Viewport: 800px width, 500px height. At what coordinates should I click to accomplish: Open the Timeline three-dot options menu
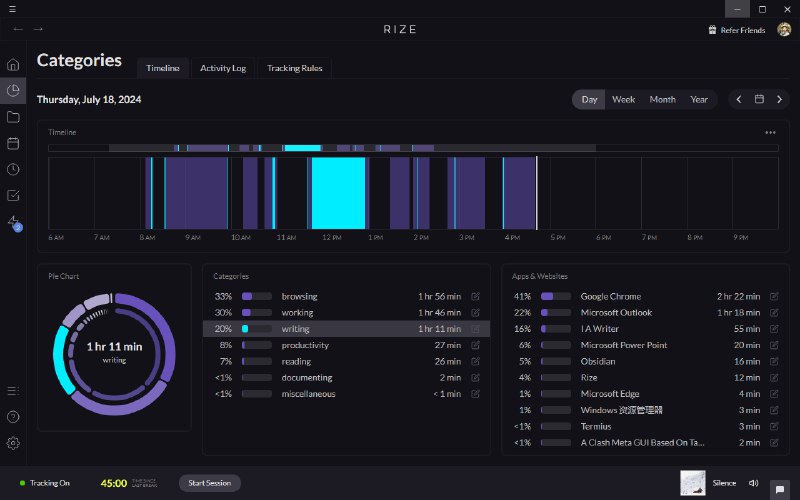click(770, 132)
